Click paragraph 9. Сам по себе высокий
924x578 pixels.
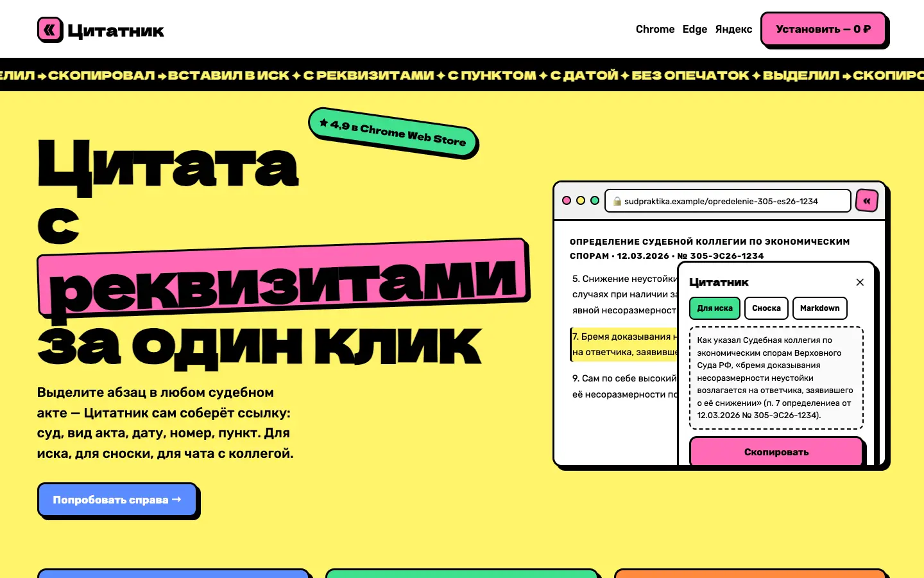click(624, 386)
